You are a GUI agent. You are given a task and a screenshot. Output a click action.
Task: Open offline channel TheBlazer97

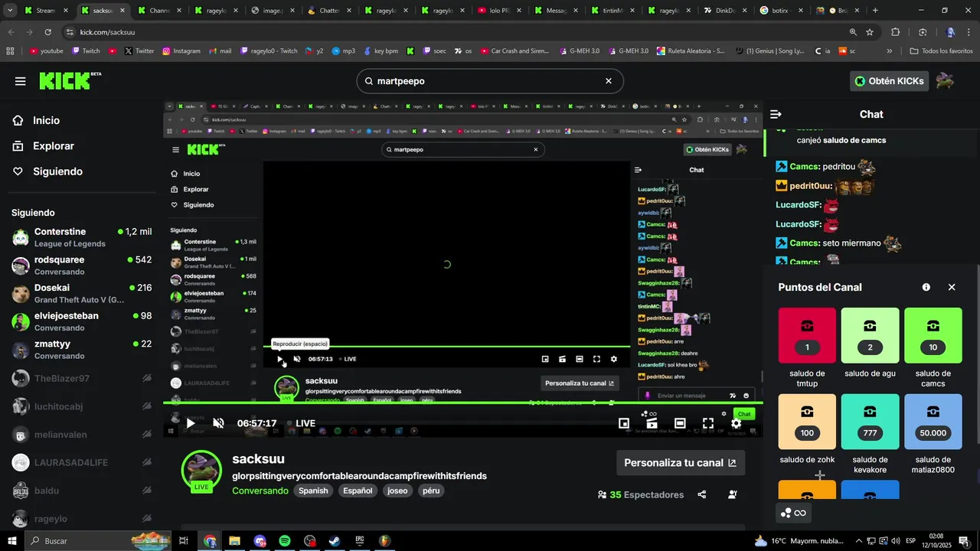[81, 378]
